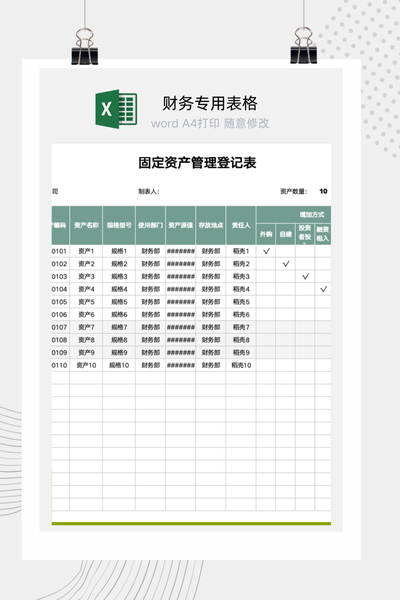Click the cell 稻壳8

coord(241,340)
